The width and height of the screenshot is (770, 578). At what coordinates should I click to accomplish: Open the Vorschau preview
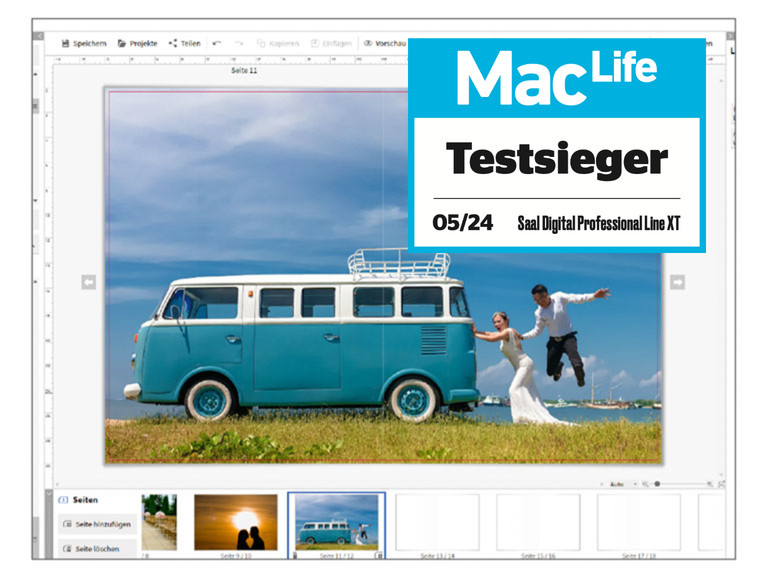(x=385, y=44)
